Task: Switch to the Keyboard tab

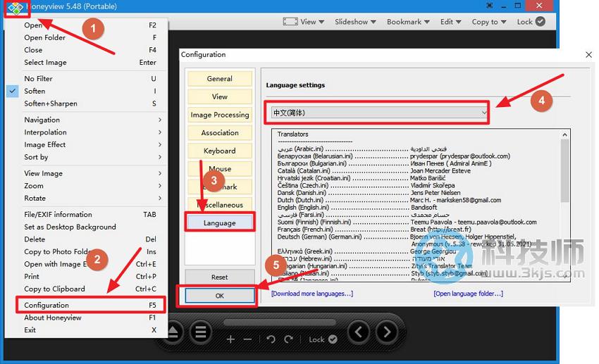Action: tap(220, 151)
